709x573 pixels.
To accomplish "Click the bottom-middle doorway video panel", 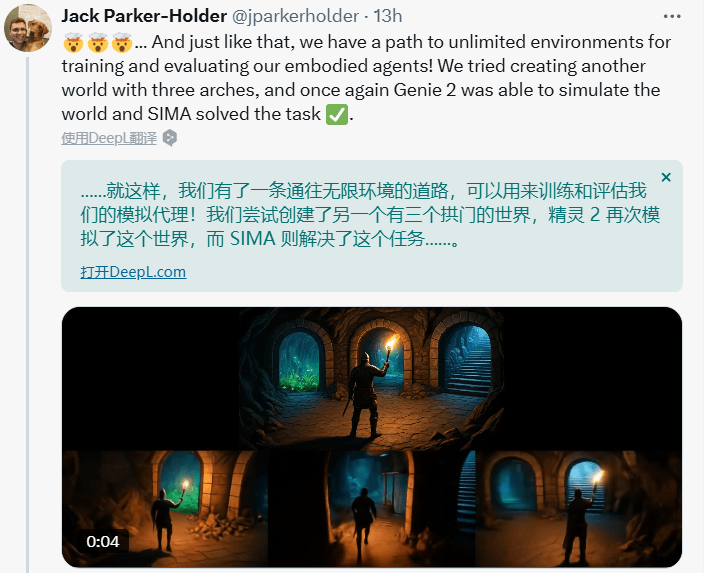I will [x=372, y=509].
